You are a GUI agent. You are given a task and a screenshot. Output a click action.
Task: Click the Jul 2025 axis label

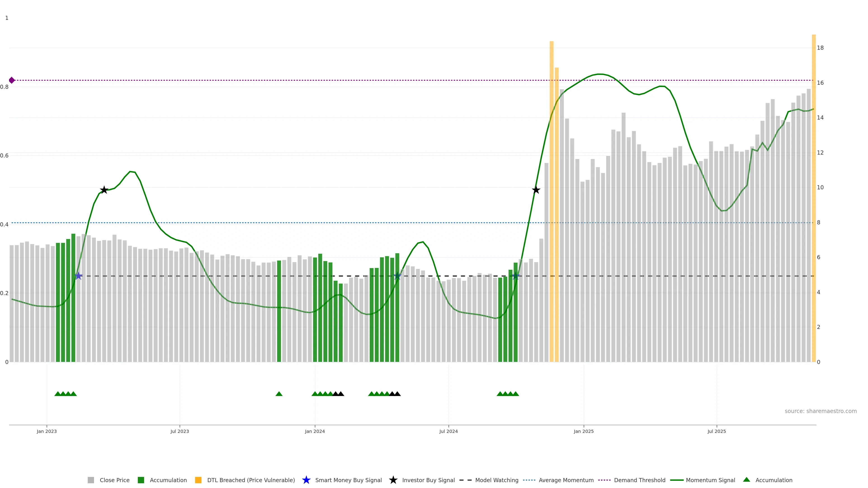coord(717,432)
